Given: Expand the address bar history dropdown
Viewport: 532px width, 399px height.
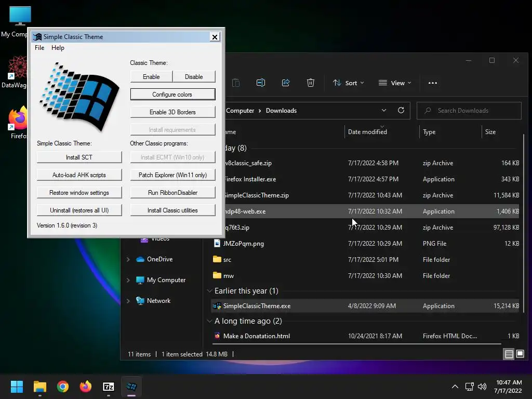Looking at the screenshot, I should [384, 110].
